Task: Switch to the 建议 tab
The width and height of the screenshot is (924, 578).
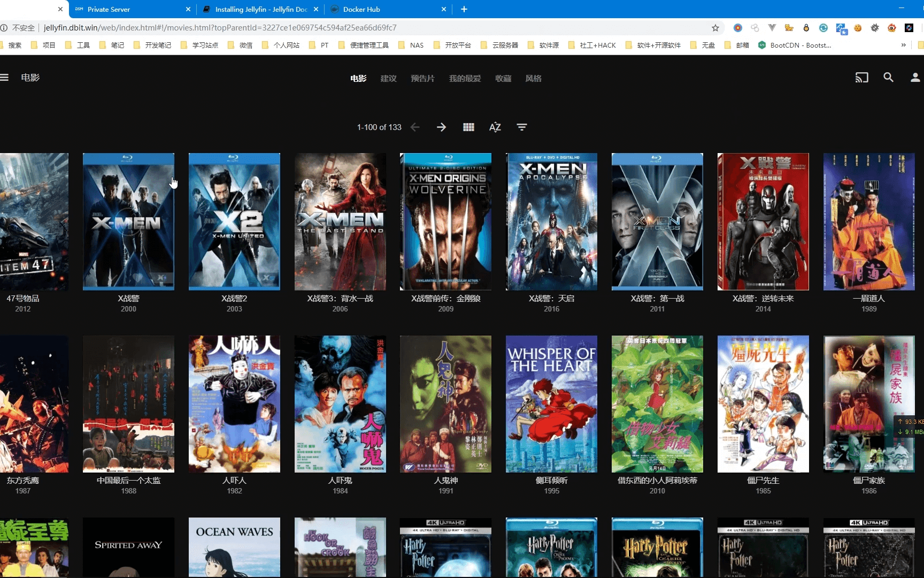Action: 389,78
